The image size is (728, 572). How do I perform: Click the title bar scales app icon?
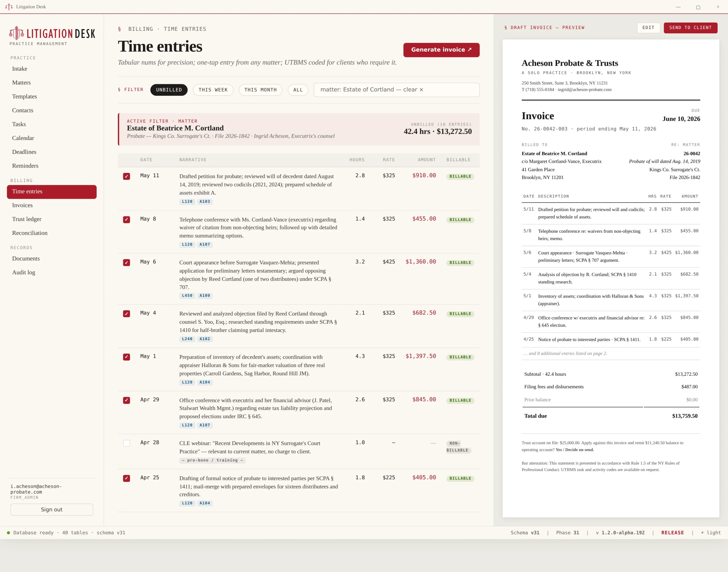9,7
